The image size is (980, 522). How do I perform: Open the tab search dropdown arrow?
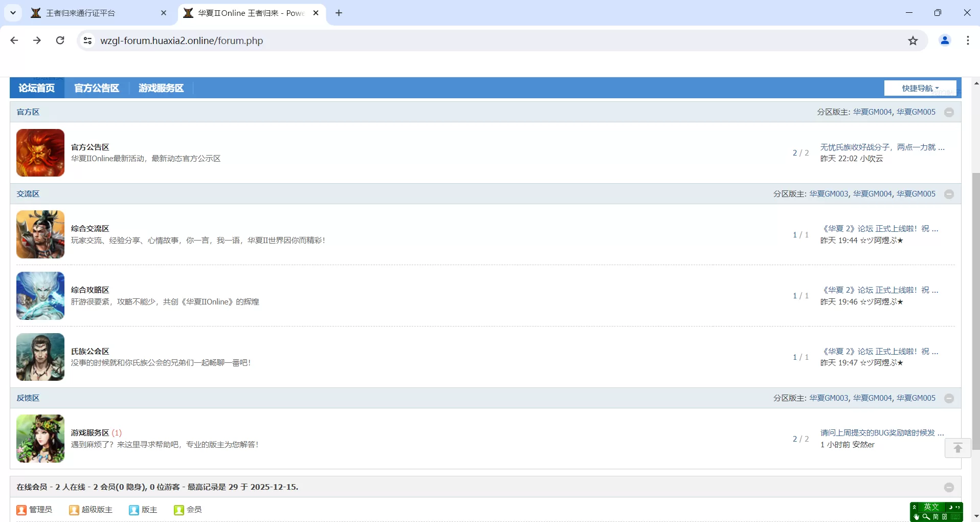pos(13,13)
